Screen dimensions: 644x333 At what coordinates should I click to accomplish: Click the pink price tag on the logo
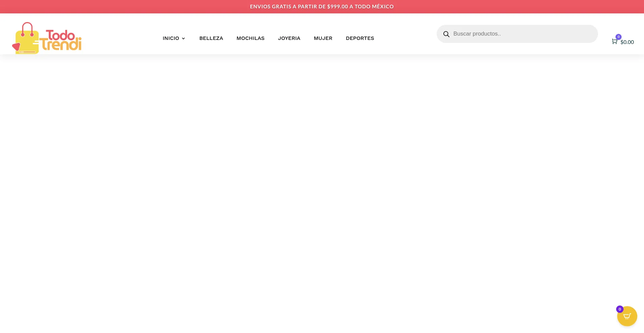16,47
